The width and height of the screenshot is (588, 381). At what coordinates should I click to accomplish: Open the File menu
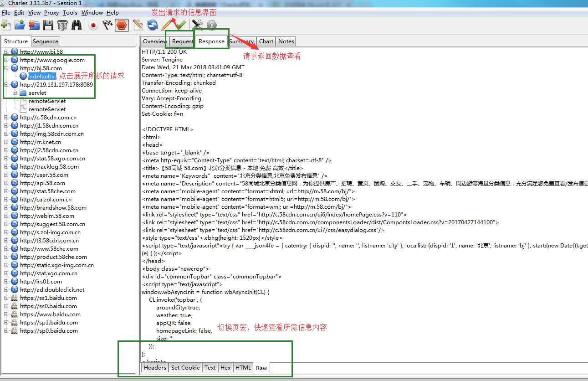coord(6,13)
